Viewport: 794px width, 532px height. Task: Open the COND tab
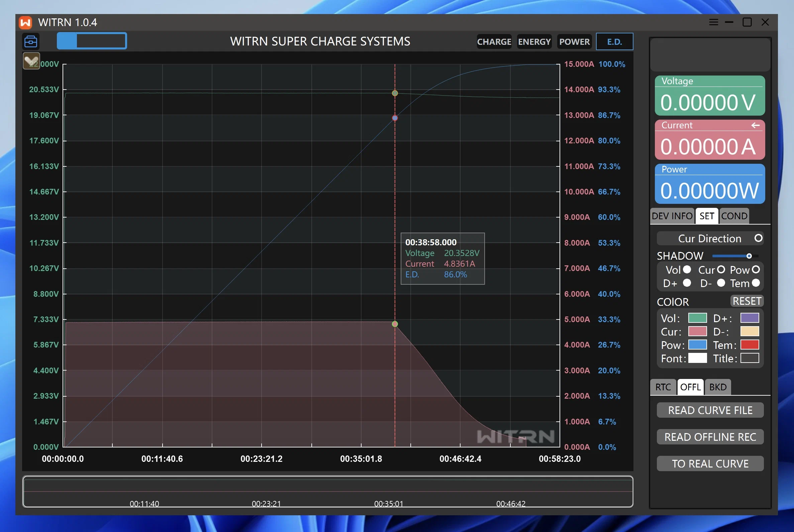click(x=734, y=216)
